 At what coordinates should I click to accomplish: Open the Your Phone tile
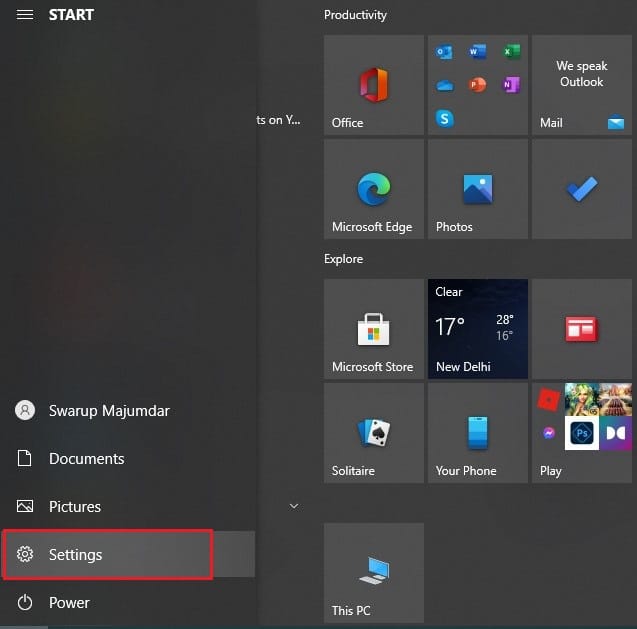click(x=478, y=433)
